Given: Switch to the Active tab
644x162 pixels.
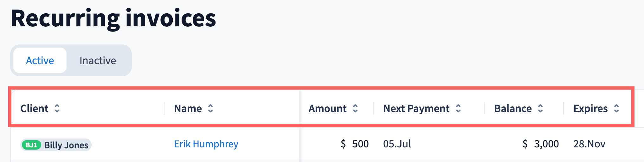Looking at the screenshot, I should (40, 60).
